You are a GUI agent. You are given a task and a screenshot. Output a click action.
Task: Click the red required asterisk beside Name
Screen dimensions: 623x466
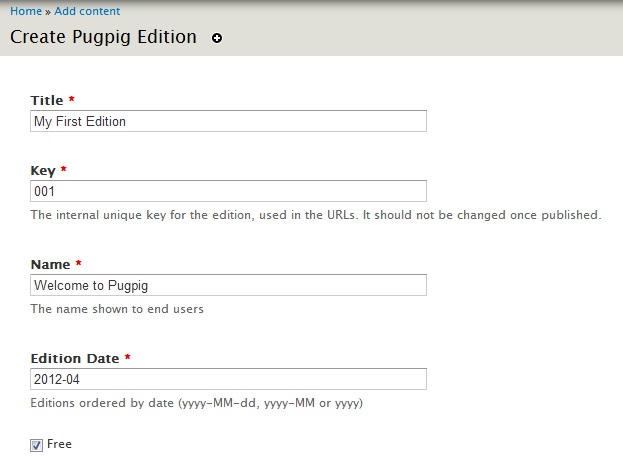click(x=79, y=263)
